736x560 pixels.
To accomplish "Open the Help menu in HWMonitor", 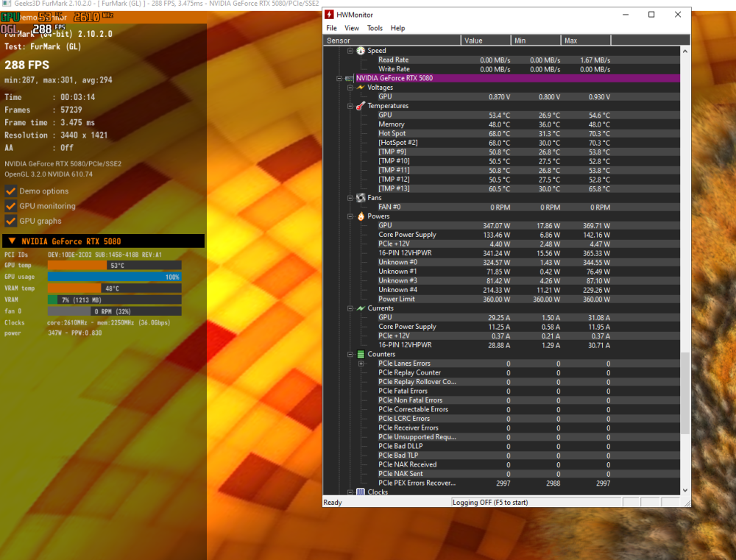I will coord(397,28).
